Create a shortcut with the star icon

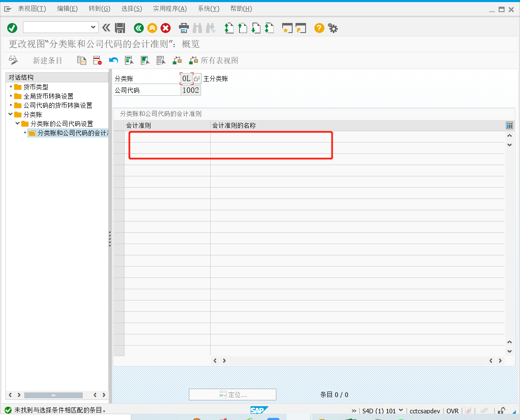pos(287,28)
